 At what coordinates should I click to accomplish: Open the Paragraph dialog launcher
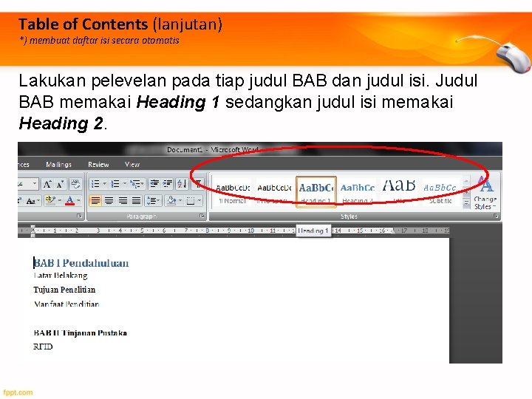[202, 216]
